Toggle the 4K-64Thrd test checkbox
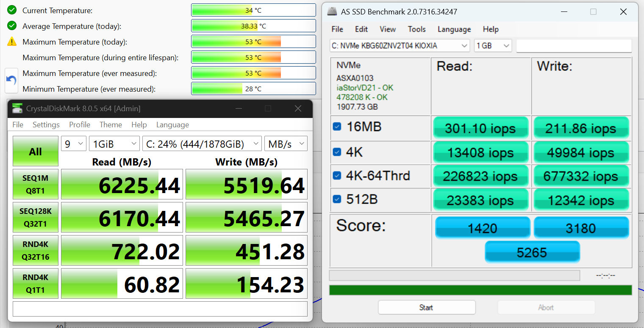This screenshot has height=328, width=644. point(337,175)
